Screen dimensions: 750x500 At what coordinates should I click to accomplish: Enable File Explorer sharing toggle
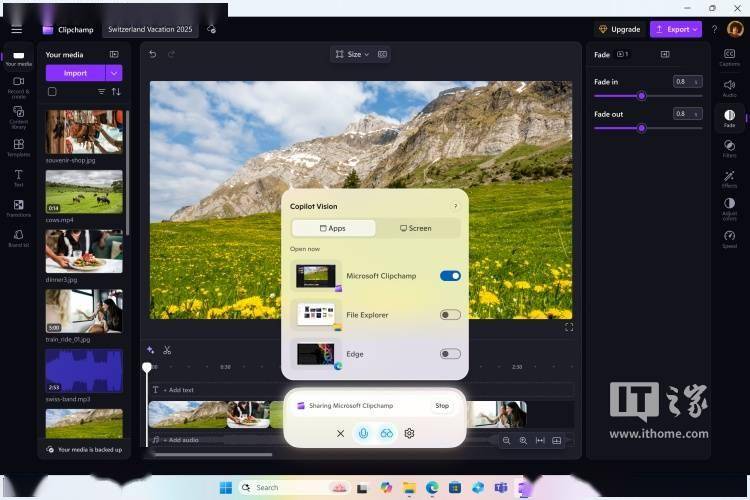pos(450,315)
